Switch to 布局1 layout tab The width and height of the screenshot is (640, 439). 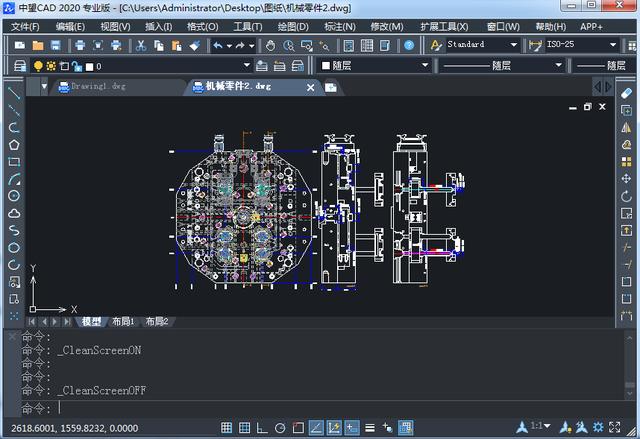click(125, 322)
